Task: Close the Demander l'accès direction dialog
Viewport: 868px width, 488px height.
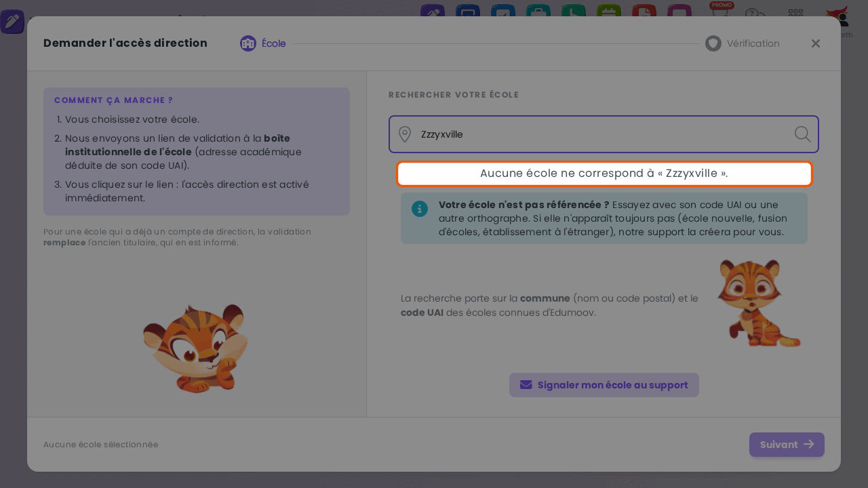Action: point(816,43)
